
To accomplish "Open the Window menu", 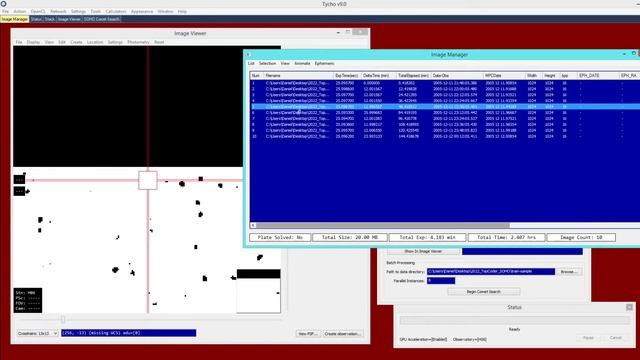I will [165, 11].
